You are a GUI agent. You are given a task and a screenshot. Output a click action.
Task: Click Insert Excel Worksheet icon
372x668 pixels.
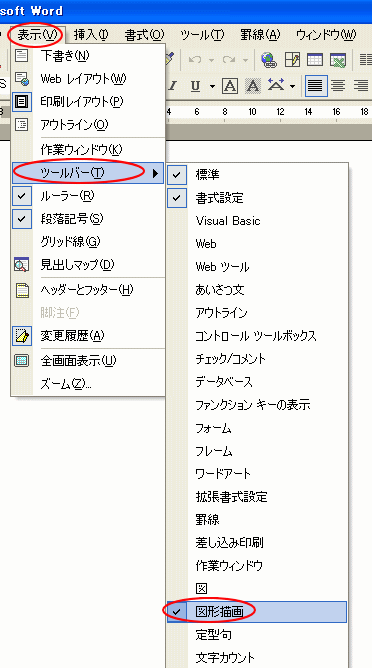(337, 60)
